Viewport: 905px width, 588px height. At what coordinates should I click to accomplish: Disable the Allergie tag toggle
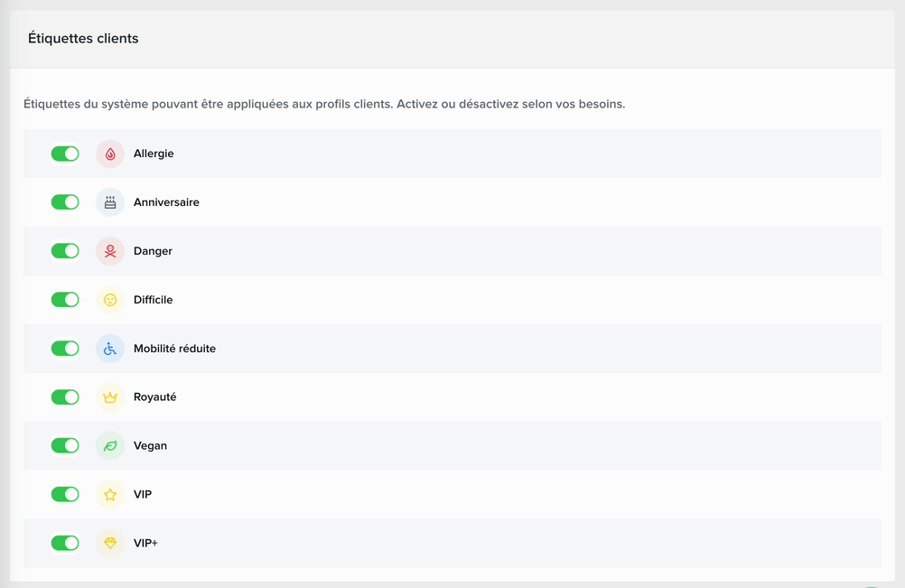click(65, 154)
